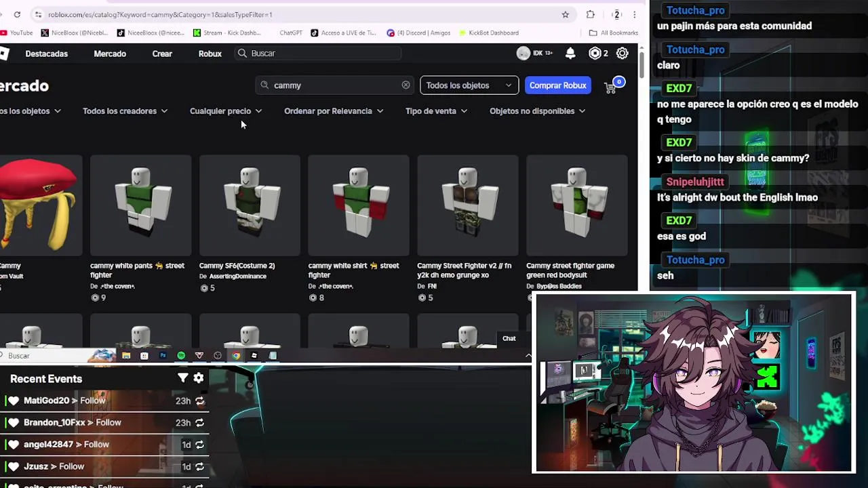Open Roblox app from the taskbar
The width and height of the screenshot is (868, 488).
click(254, 355)
